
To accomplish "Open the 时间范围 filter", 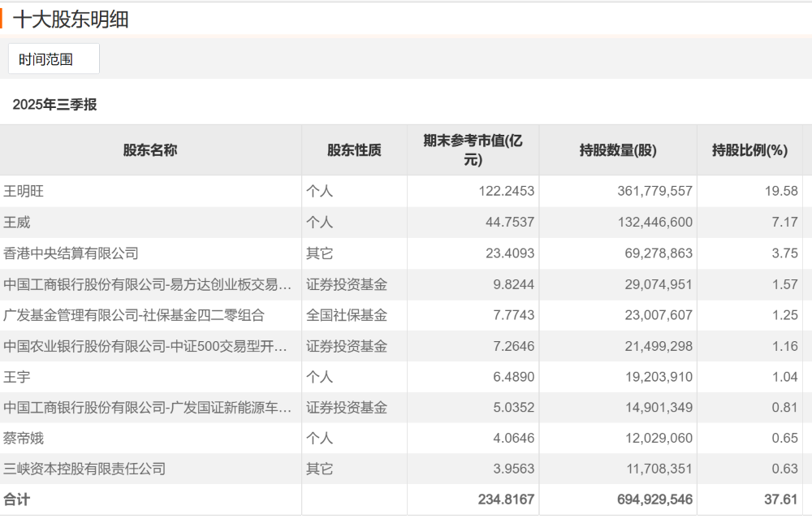I will (52, 58).
